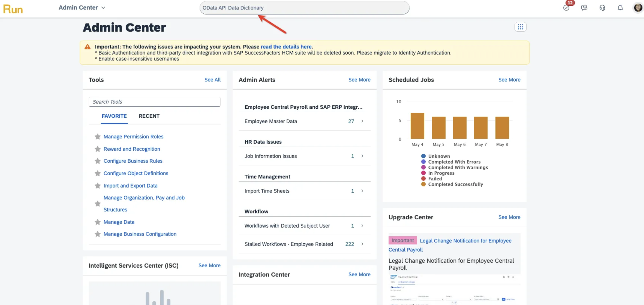Screen dimensions: 644x305
Task: Click the chat feedback icon in header
Action: (x=584, y=8)
